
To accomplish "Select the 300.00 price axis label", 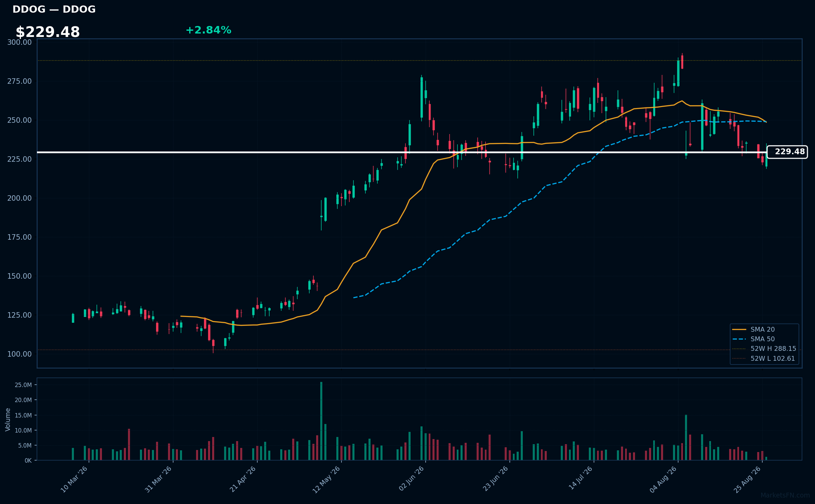I will [20, 42].
